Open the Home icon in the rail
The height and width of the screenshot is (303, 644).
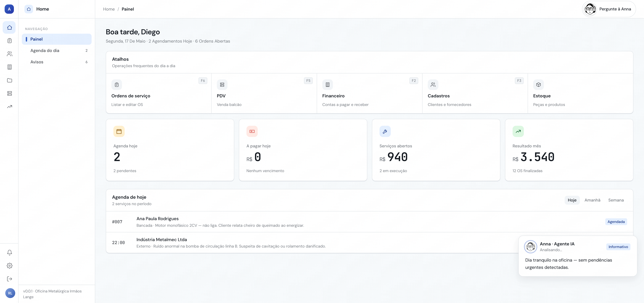pyautogui.click(x=9, y=27)
